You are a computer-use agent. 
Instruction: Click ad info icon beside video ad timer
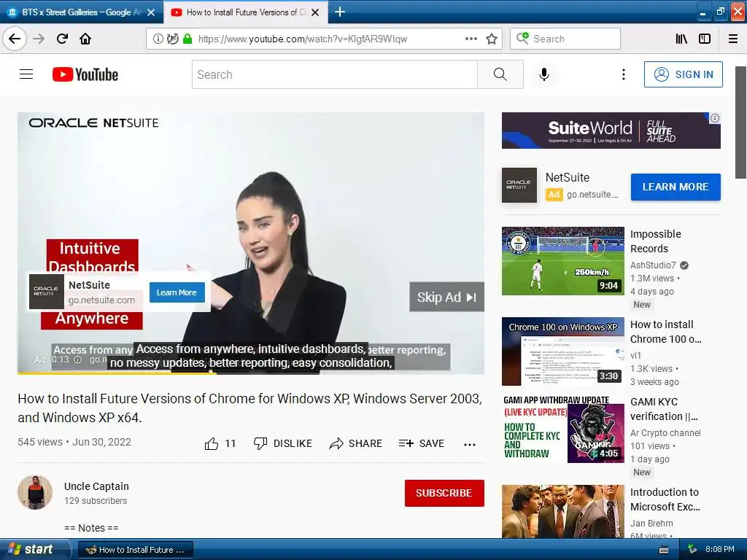(x=77, y=359)
